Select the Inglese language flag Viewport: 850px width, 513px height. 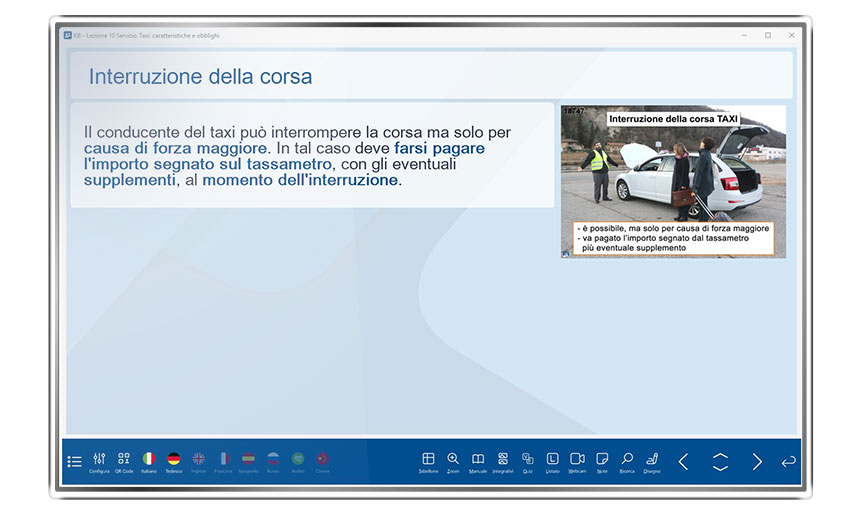199,460
